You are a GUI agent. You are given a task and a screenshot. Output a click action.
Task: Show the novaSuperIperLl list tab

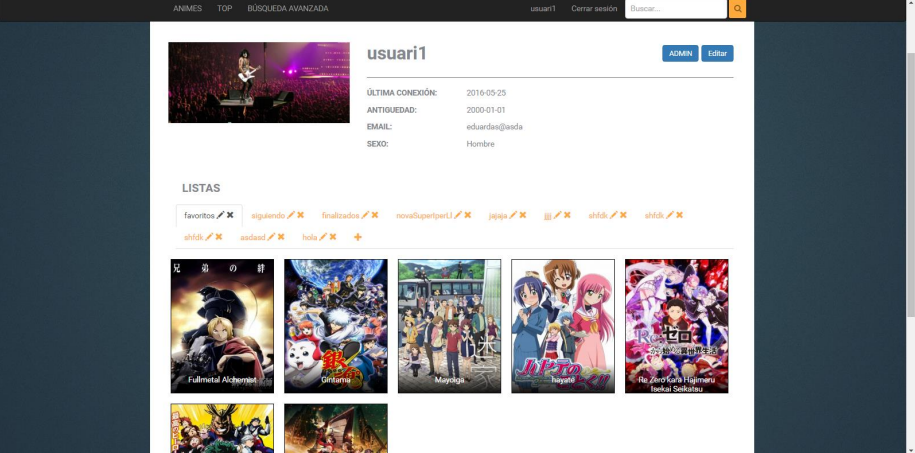[424, 215]
